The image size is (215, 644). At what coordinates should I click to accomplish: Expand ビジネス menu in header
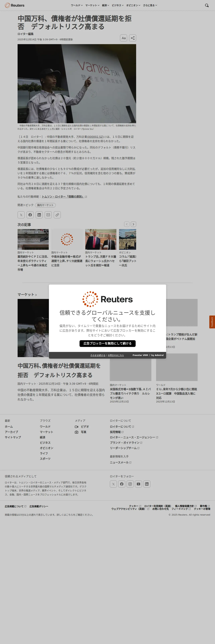[x=118, y=5]
